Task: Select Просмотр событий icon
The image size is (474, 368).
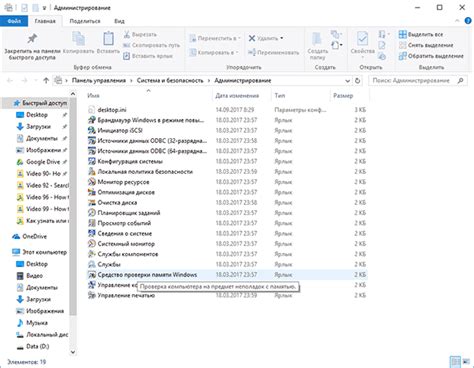Action: click(x=92, y=223)
